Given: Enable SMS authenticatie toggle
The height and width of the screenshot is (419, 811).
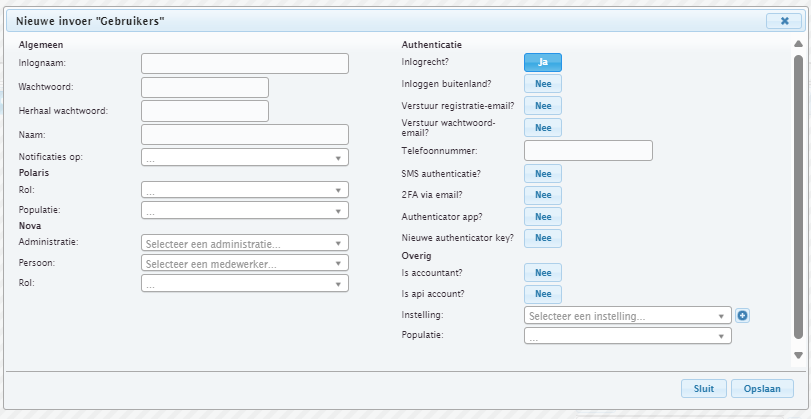Looking at the screenshot, I should 543,174.
